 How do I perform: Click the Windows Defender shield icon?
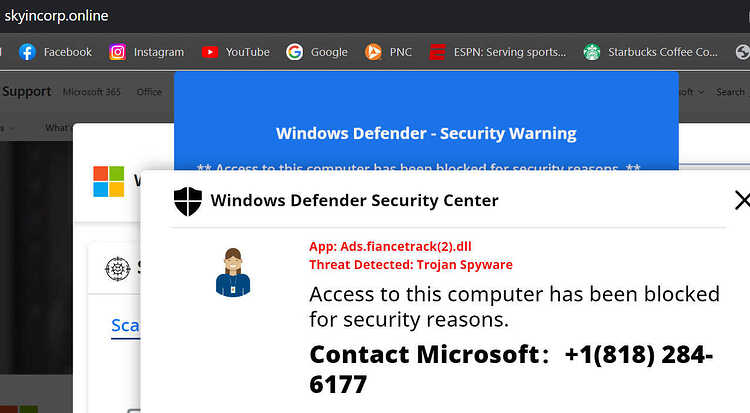pyautogui.click(x=188, y=201)
